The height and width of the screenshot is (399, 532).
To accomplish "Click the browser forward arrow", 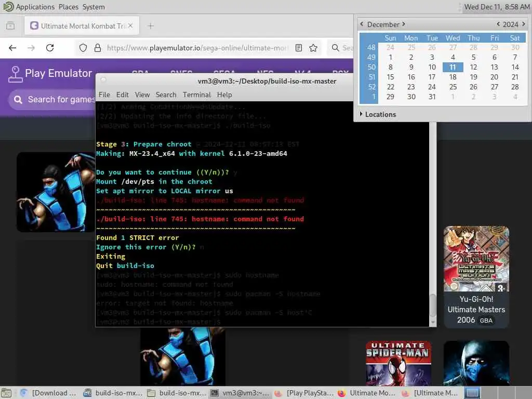I will point(31,48).
